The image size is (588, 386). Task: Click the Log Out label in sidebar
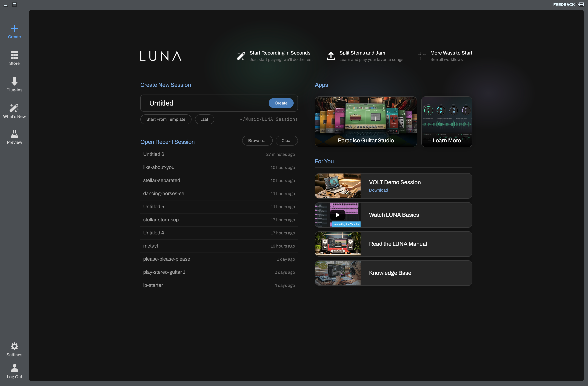(14, 377)
